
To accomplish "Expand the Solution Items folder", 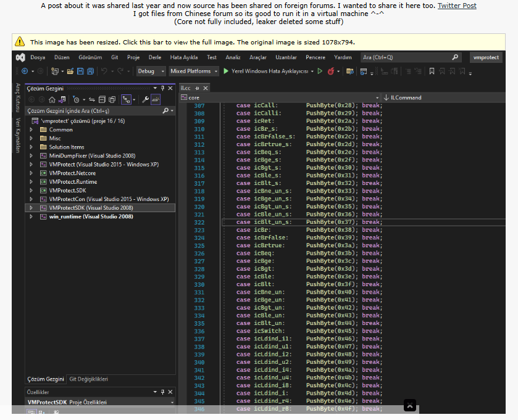I will click(x=31, y=147).
